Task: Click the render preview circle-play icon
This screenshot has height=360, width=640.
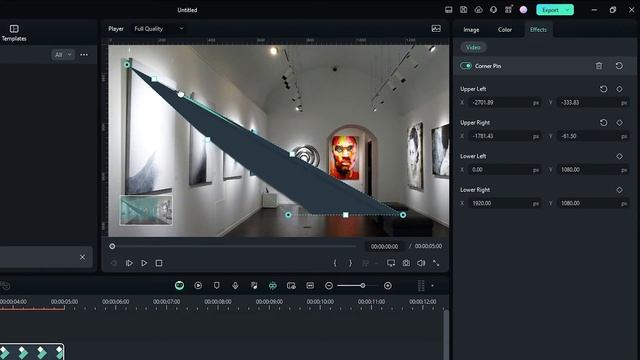Action: click(x=198, y=286)
